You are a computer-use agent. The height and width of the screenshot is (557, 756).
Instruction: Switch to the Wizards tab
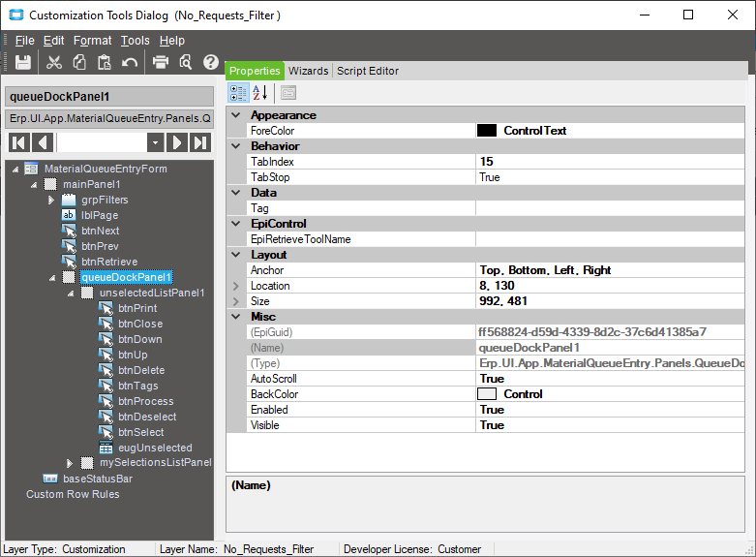coord(308,71)
